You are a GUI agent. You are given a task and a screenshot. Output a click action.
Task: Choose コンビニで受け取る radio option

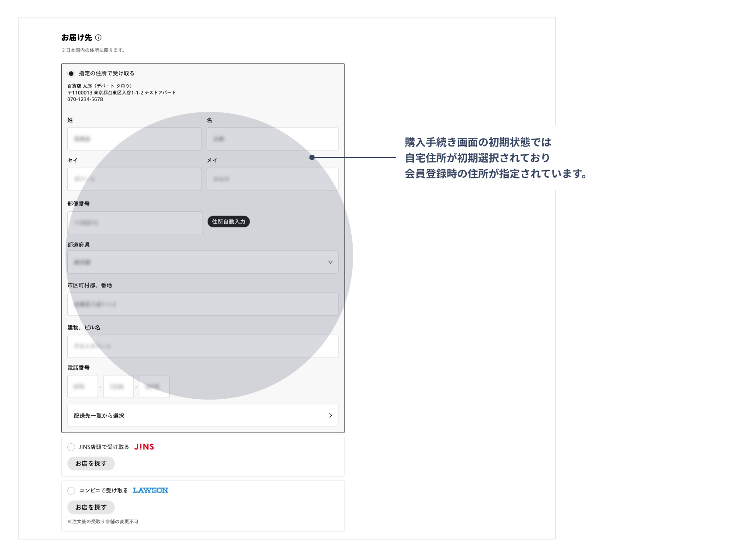point(71,491)
